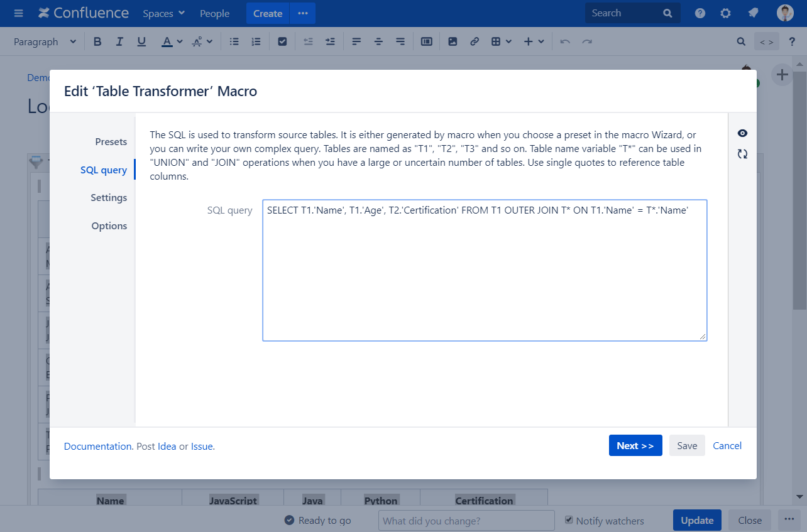The width and height of the screenshot is (807, 532).
Task: Open the notifications icon in header
Action: click(752, 13)
